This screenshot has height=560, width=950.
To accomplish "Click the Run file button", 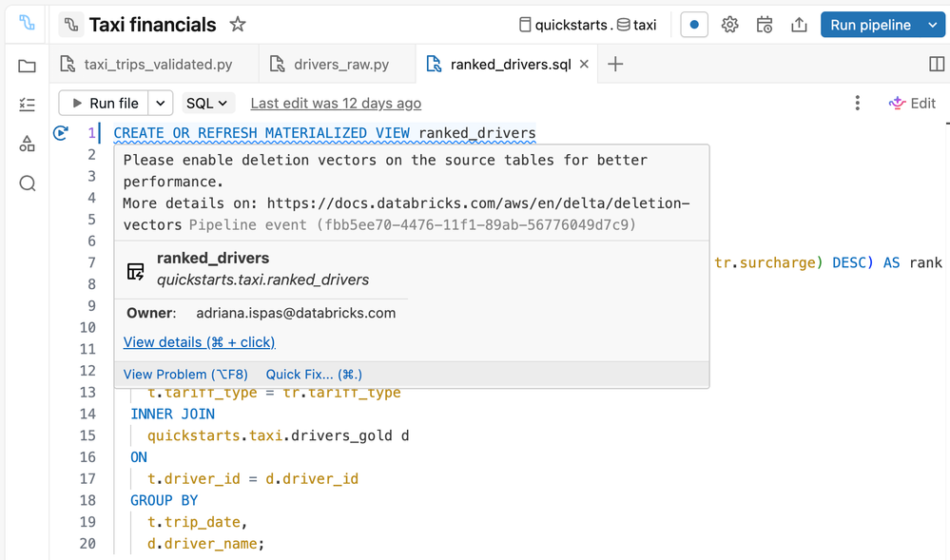I will [104, 103].
